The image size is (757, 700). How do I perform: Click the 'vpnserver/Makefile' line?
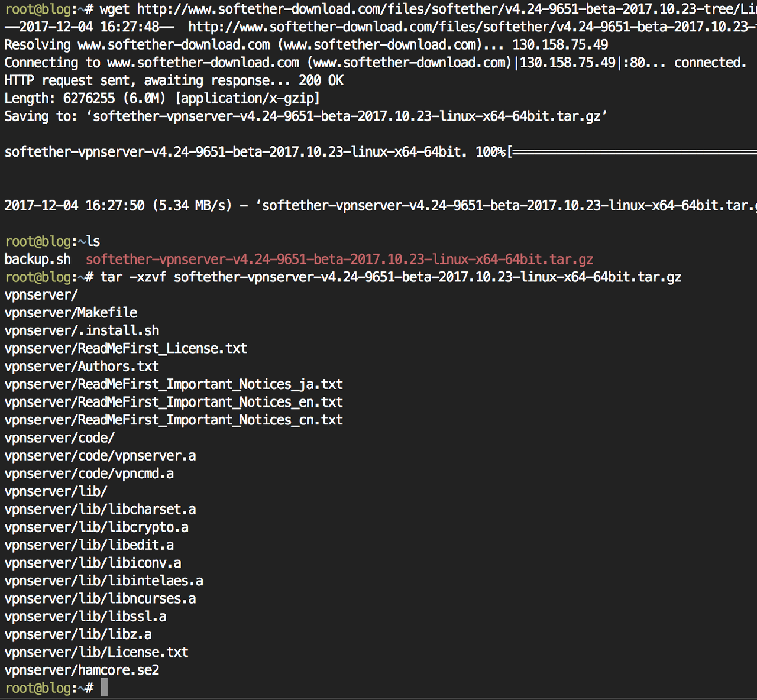click(71, 313)
